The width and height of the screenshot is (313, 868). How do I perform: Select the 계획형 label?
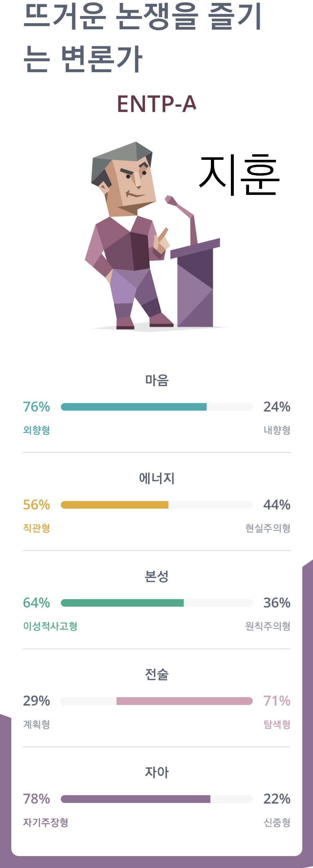tap(36, 724)
